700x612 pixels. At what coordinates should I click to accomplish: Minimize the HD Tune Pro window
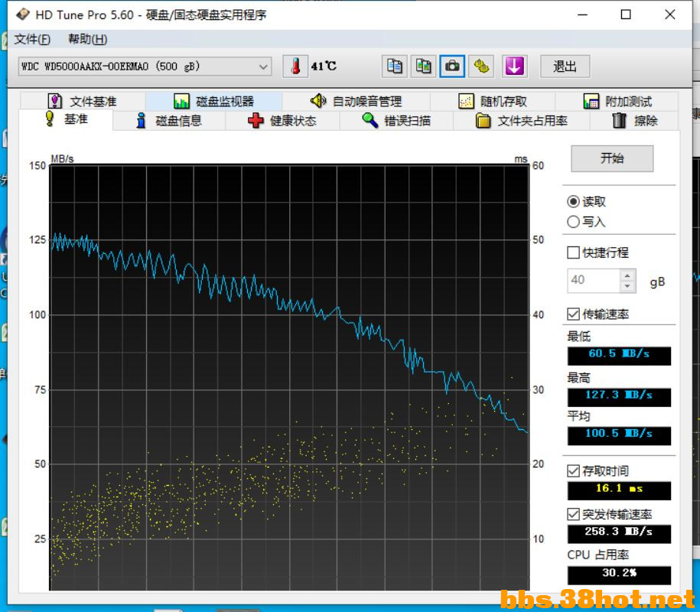point(582,15)
